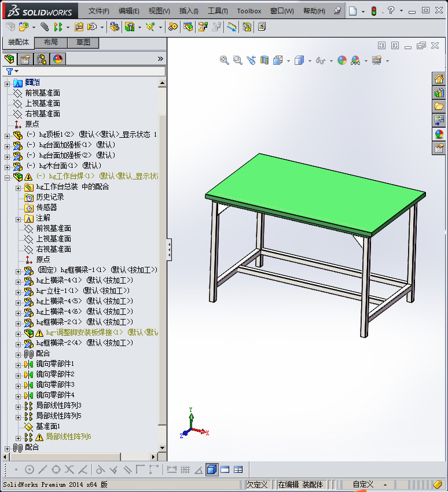This screenshot has height=492, width=448.
Task: Open the 帮助(H) menu
Action: pyautogui.click(x=314, y=11)
